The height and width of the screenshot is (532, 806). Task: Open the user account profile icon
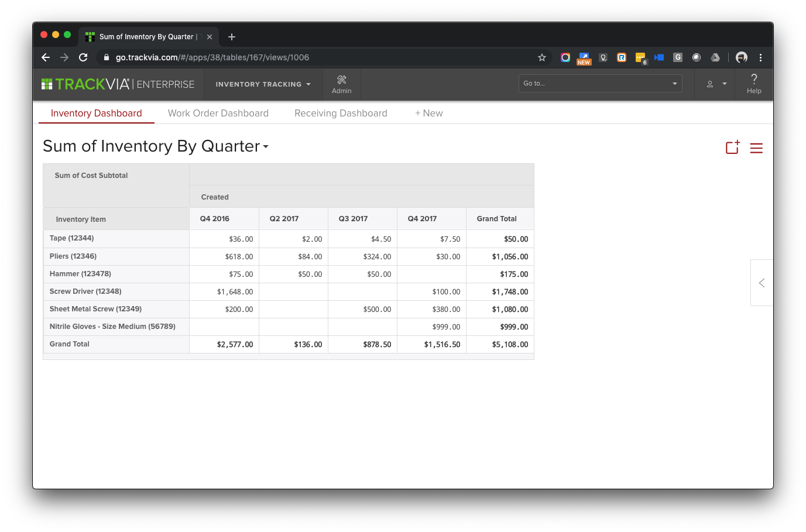[710, 84]
